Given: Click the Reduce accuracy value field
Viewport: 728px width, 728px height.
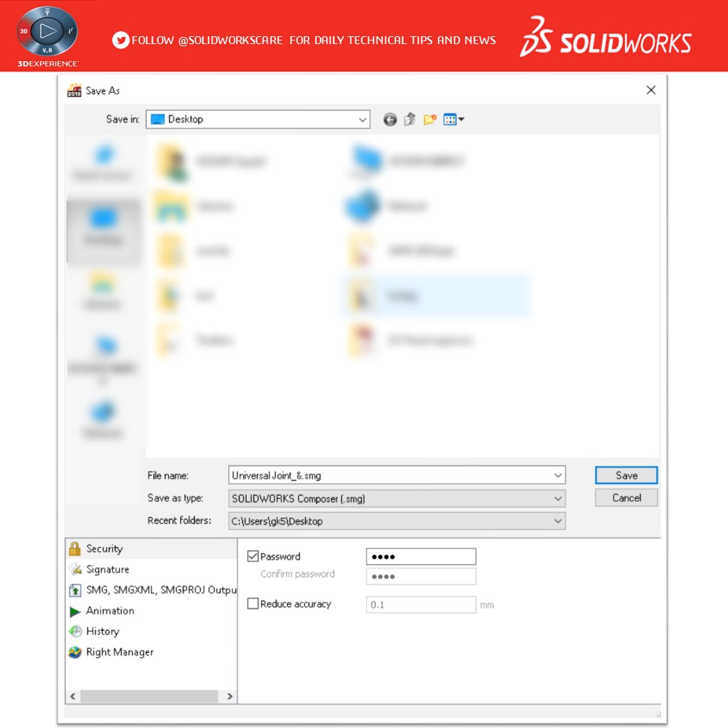Looking at the screenshot, I should point(421,604).
